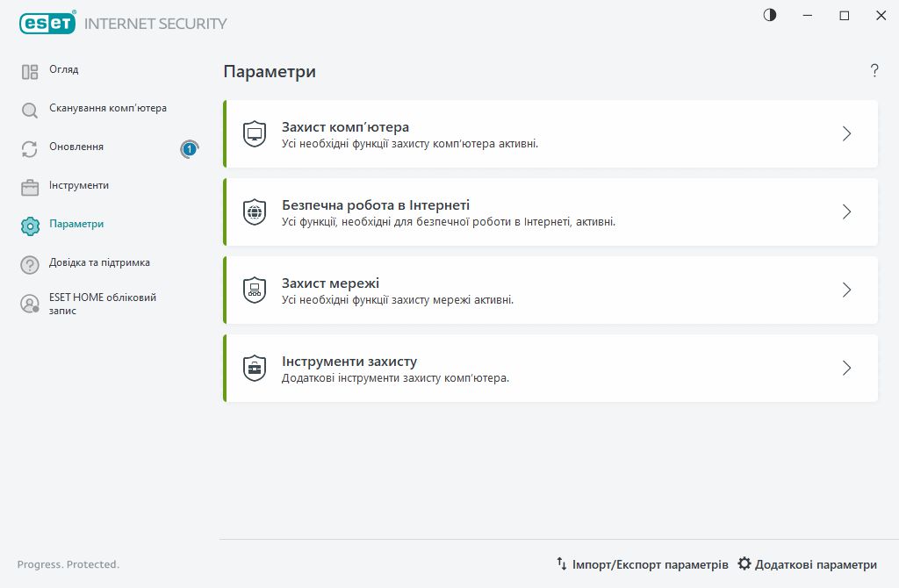
Task: Click the toolbox shield icon for Інструменти захисту
Action: click(254, 369)
